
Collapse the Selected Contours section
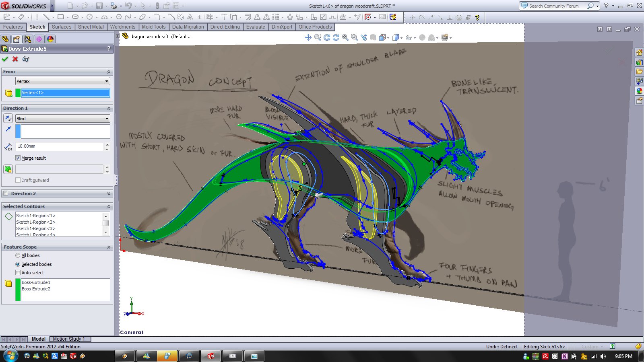coord(109,206)
